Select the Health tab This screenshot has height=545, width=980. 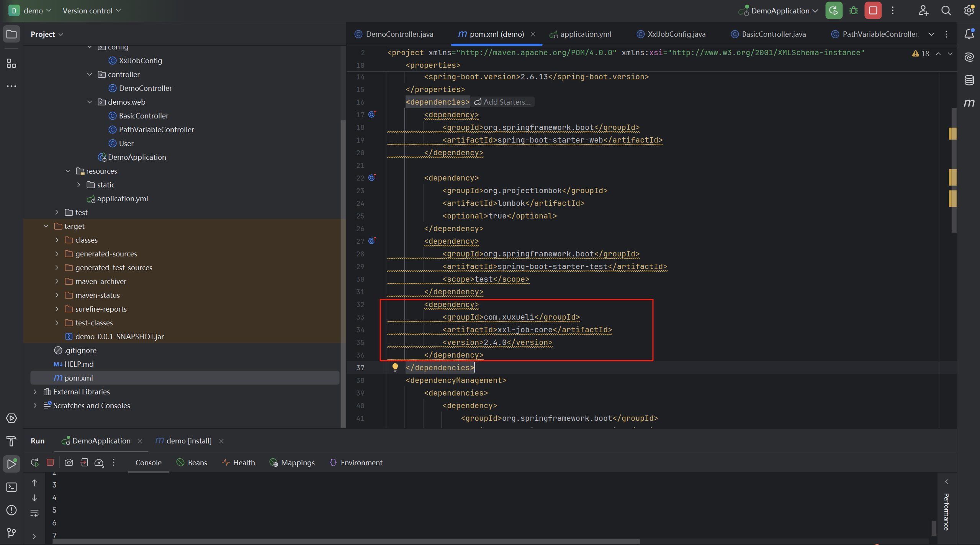[x=239, y=463]
